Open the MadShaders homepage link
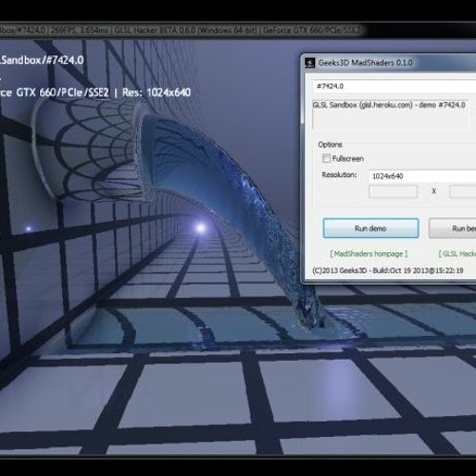 click(x=368, y=254)
